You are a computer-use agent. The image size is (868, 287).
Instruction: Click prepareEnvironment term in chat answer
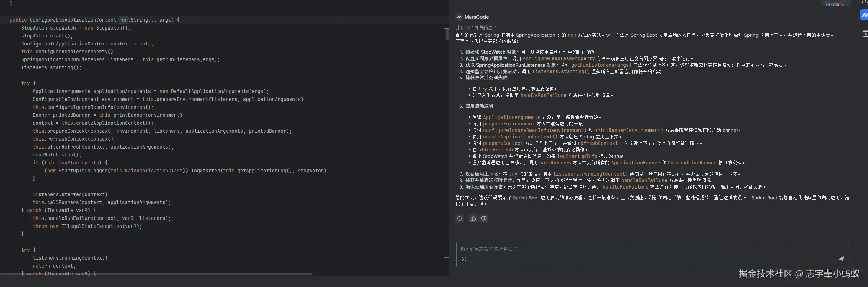pos(509,124)
